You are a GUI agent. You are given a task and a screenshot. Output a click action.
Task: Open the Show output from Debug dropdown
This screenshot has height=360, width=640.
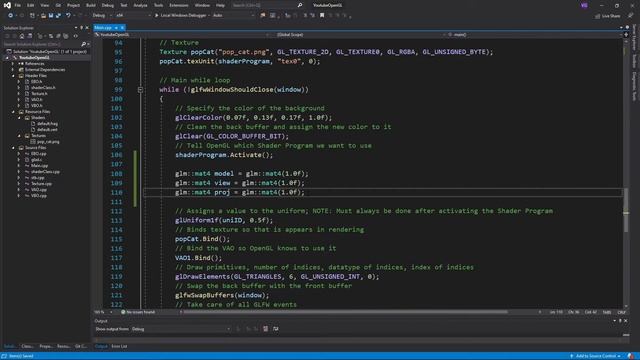coord(181,329)
